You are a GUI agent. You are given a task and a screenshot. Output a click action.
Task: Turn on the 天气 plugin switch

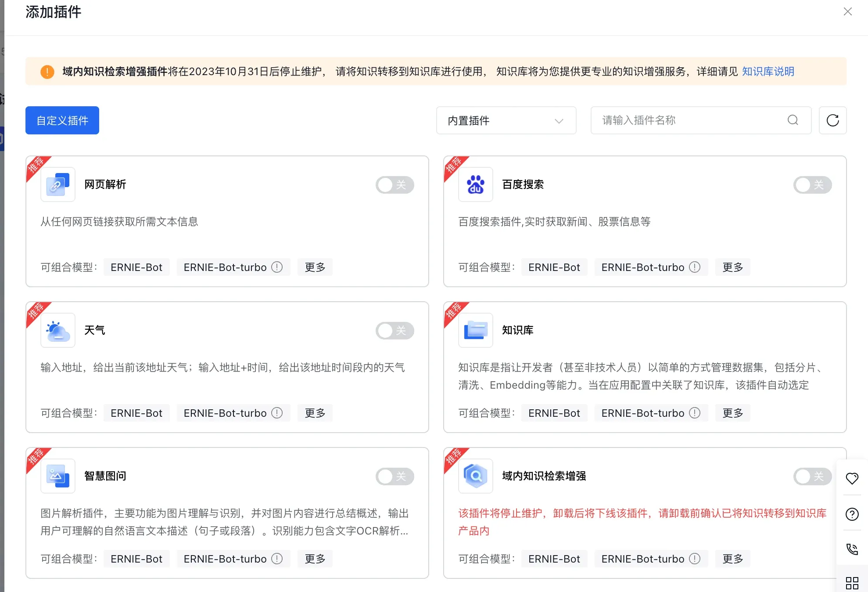pos(395,331)
